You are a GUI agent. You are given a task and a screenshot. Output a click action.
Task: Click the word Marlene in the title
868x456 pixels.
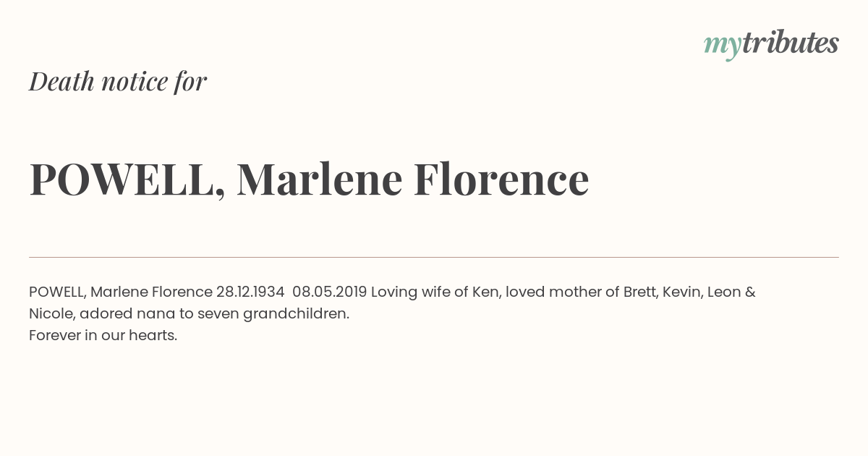tap(319, 180)
